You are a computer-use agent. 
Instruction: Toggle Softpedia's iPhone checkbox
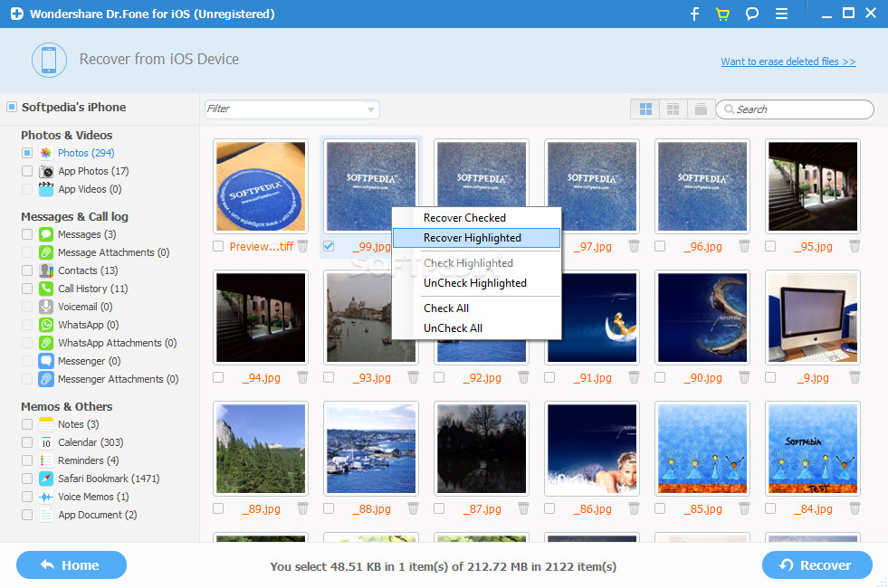(12, 107)
